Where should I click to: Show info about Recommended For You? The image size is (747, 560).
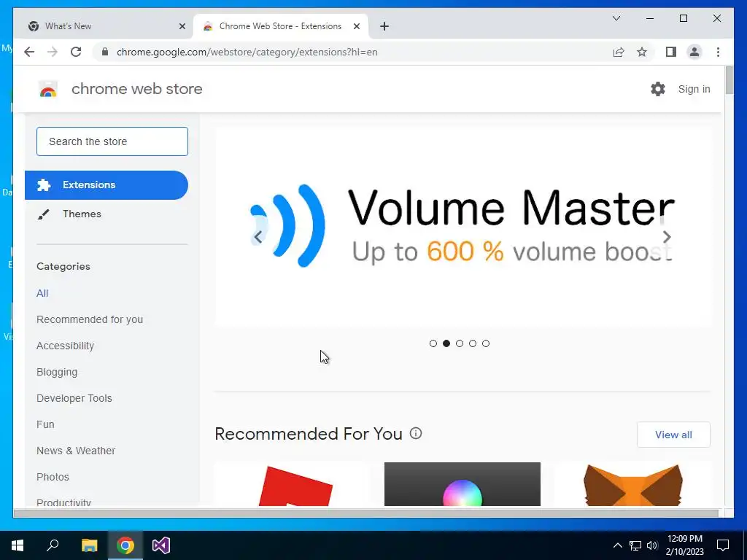(416, 433)
